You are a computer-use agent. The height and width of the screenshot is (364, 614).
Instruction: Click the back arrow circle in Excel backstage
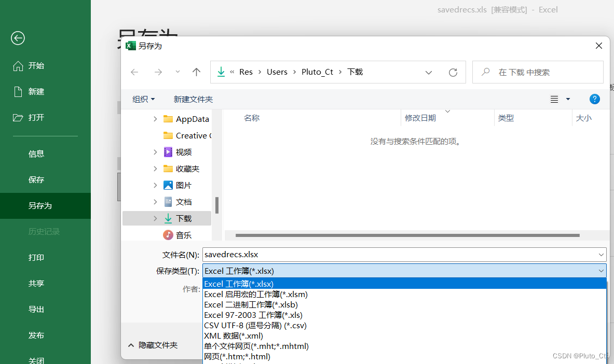[x=18, y=38]
